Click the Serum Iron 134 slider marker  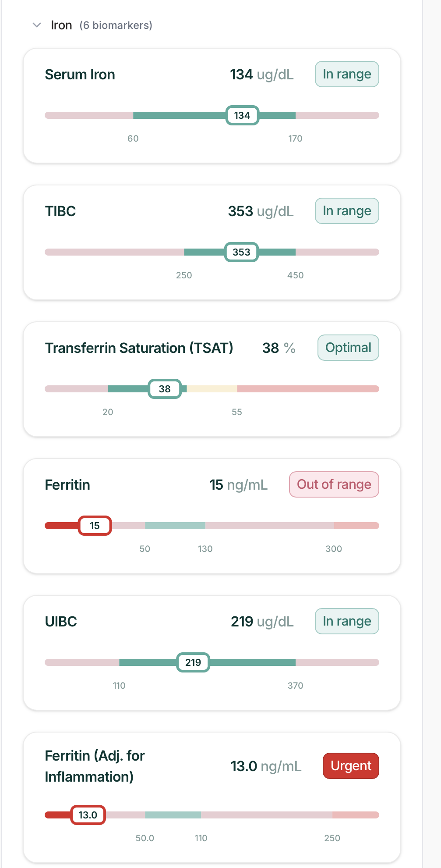pos(242,115)
